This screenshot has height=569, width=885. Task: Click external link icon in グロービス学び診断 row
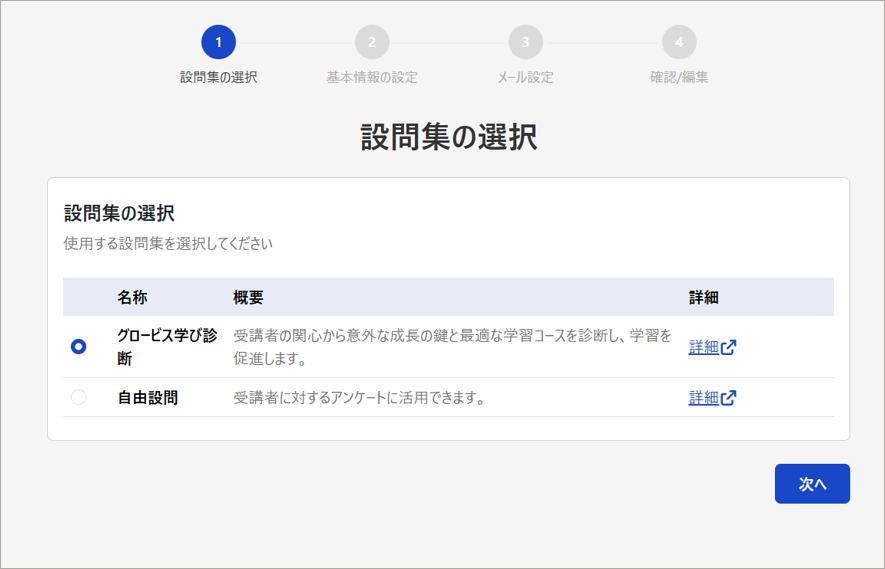pyautogui.click(x=729, y=347)
